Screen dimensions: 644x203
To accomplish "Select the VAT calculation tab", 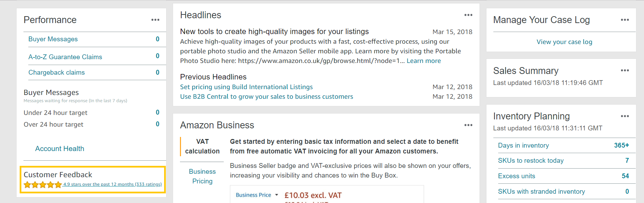I will tap(202, 146).
